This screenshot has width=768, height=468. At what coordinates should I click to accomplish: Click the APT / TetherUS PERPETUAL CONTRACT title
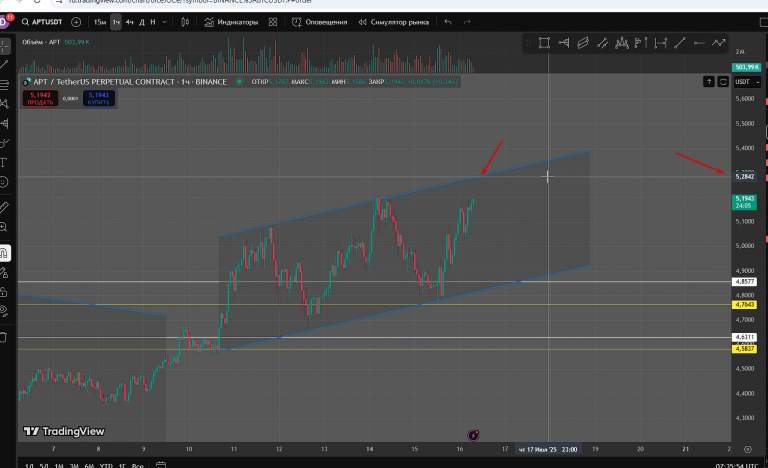pos(104,82)
